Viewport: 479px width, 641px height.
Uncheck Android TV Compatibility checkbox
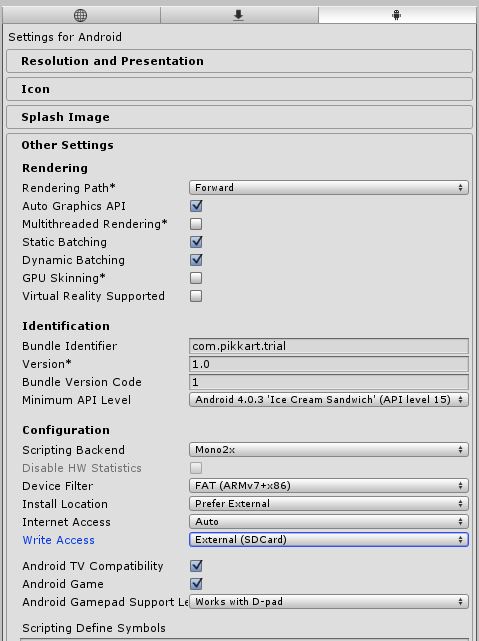click(196, 566)
